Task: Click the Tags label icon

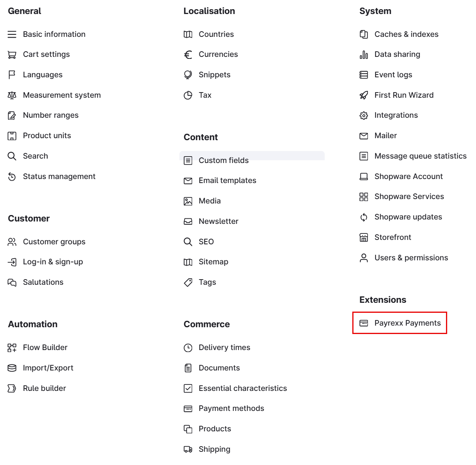Action: pyautogui.click(x=188, y=282)
